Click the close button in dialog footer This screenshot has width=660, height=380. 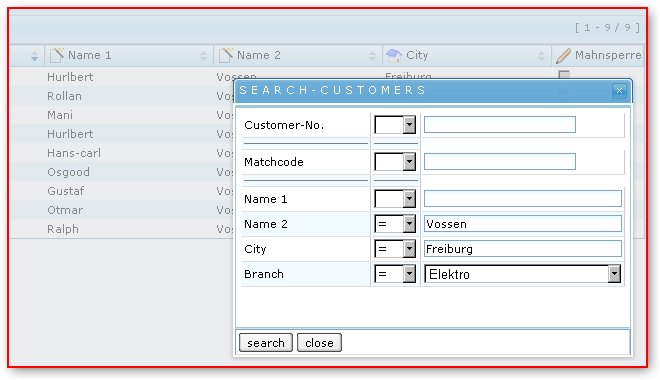319,343
